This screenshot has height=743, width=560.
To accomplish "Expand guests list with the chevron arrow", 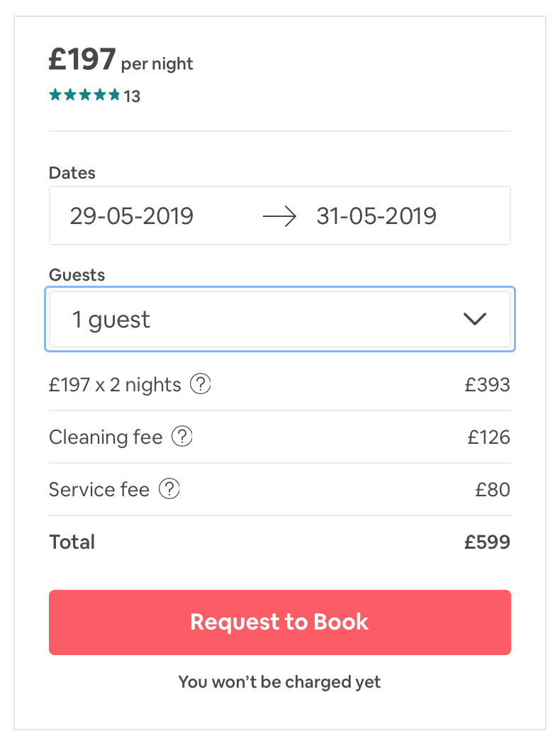I will 474,319.
